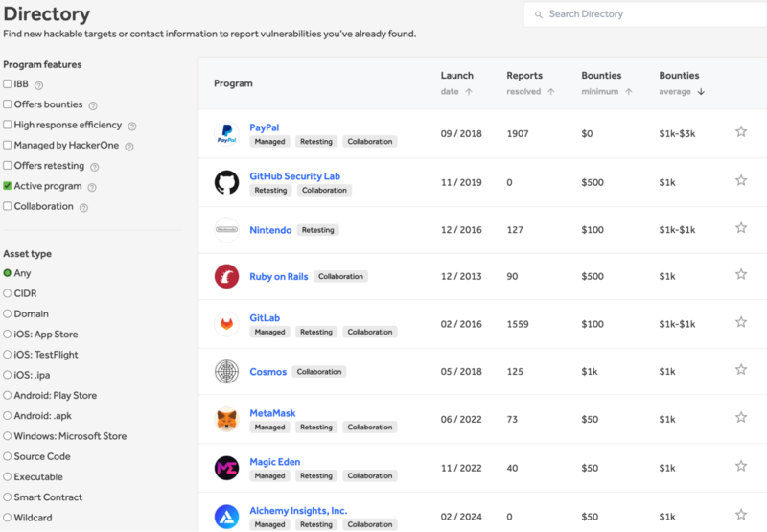Star the GitHub Security Lab program
This screenshot has width=767, height=532.
coord(741,180)
